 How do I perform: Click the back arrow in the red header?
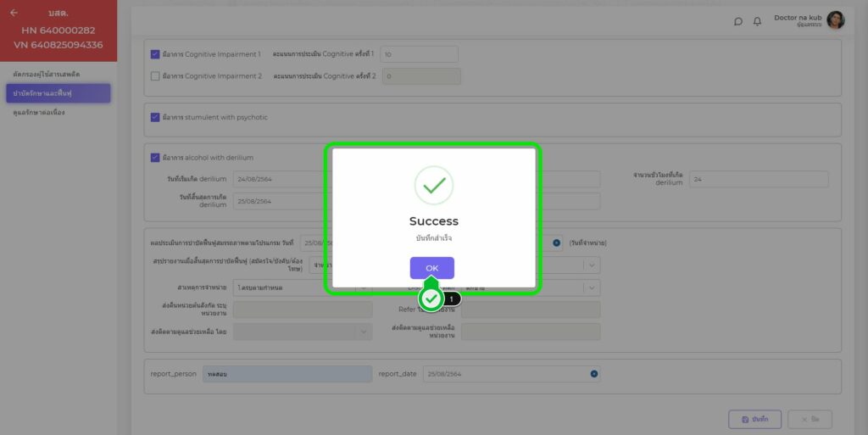14,13
